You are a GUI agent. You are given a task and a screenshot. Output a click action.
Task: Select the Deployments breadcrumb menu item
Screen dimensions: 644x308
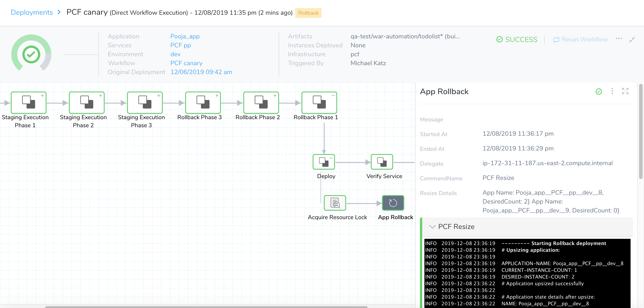point(31,12)
